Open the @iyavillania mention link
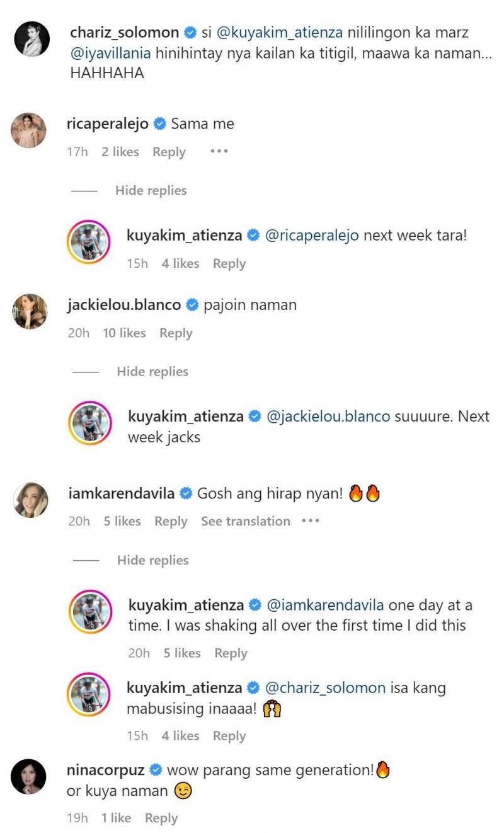 click(111, 53)
